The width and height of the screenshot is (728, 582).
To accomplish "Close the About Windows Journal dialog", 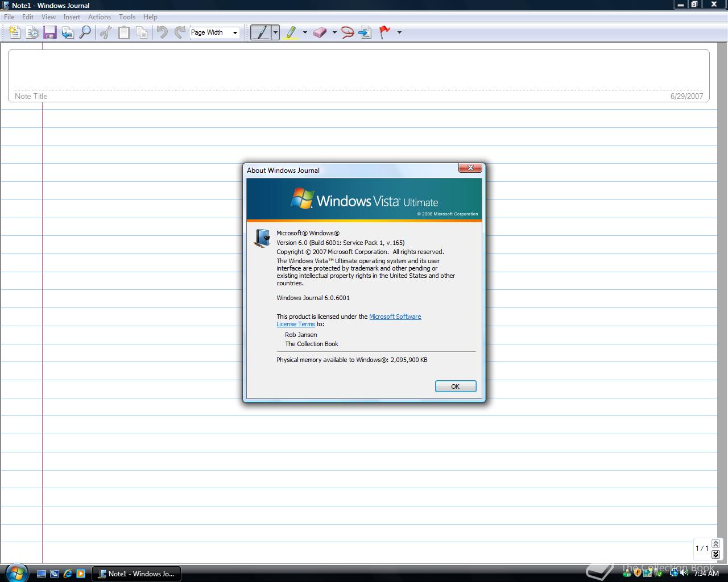I will click(x=470, y=168).
